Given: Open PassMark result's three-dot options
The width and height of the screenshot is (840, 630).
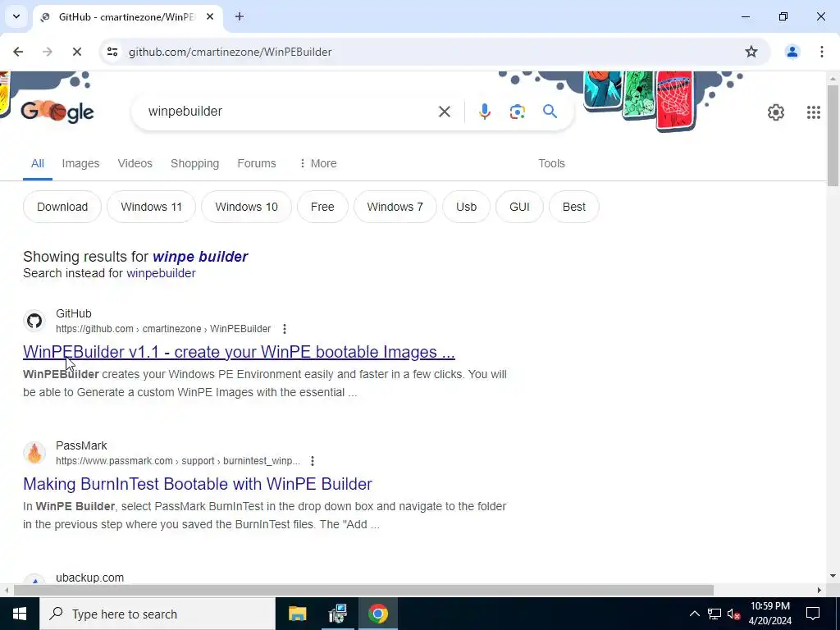Looking at the screenshot, I should [313, 461].
